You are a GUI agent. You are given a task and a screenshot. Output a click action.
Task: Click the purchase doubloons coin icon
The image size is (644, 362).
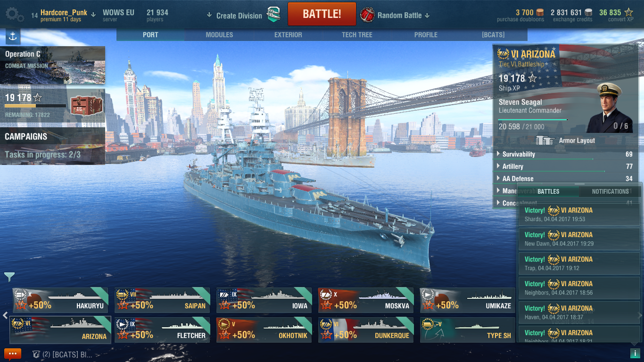(x=539, y=12)
